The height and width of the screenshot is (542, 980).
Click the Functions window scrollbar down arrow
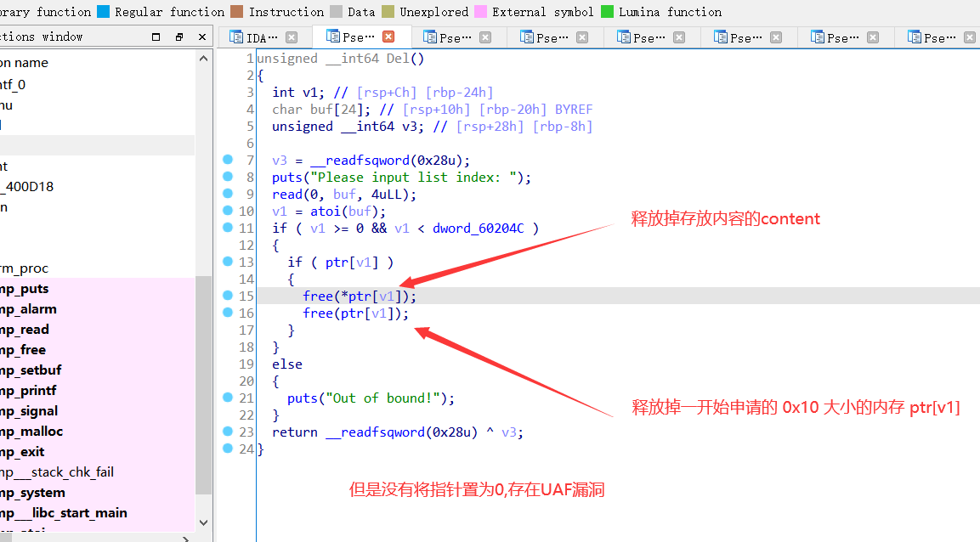203,522
